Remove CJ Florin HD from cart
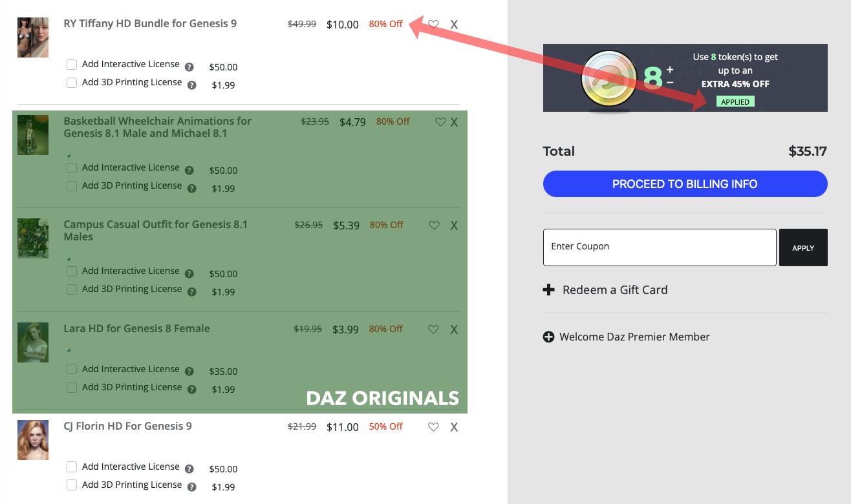Image resolution: width=851 pixels, height=504 pixels. coord(454,427)
